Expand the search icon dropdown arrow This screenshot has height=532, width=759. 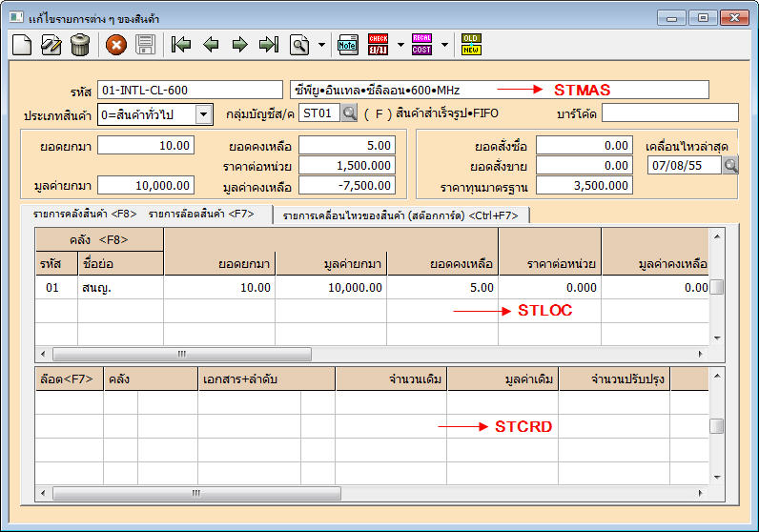click(321, 45)
